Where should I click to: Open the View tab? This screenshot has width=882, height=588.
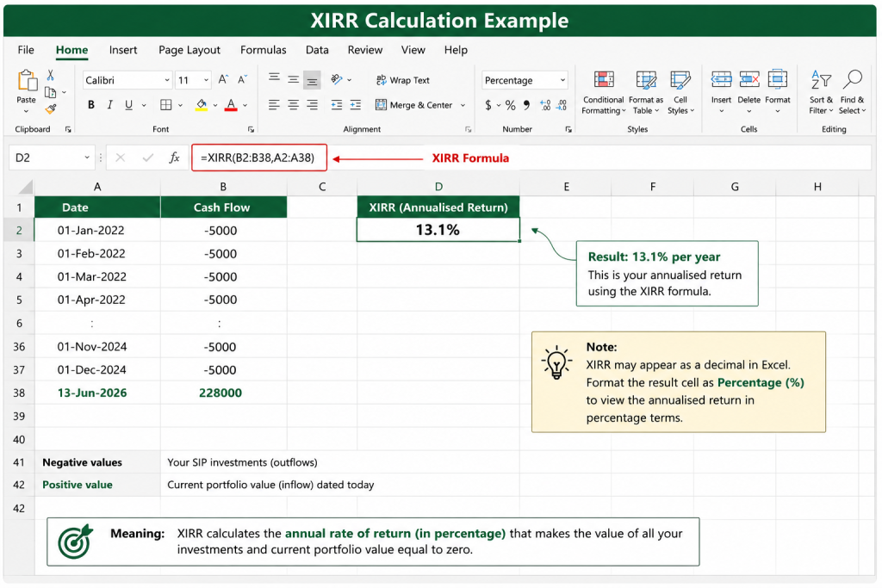(413, 50)
